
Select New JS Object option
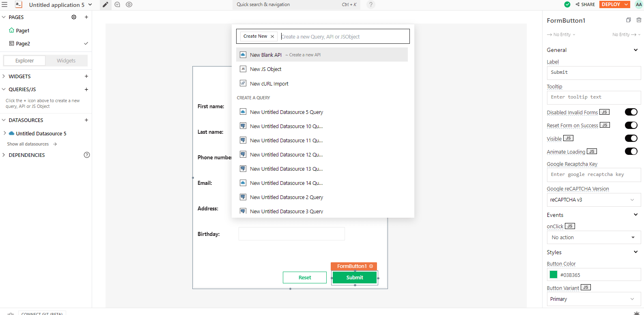(266, 69)
